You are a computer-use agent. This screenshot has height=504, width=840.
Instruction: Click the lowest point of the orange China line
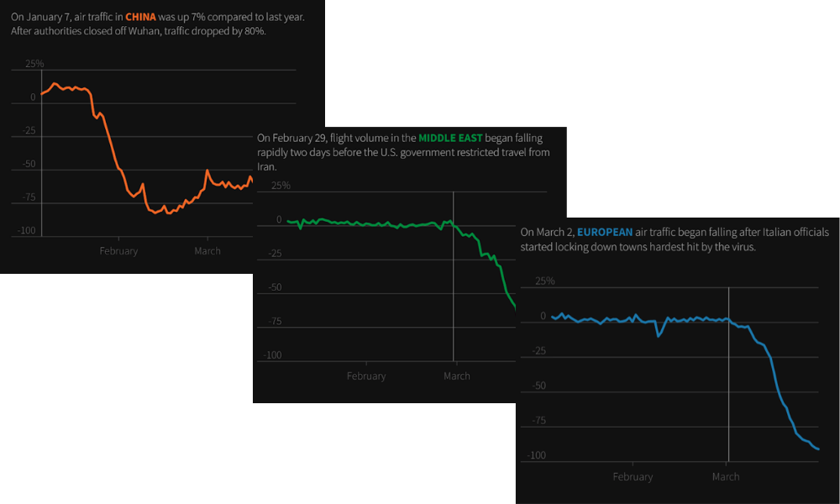coord(168,213)
